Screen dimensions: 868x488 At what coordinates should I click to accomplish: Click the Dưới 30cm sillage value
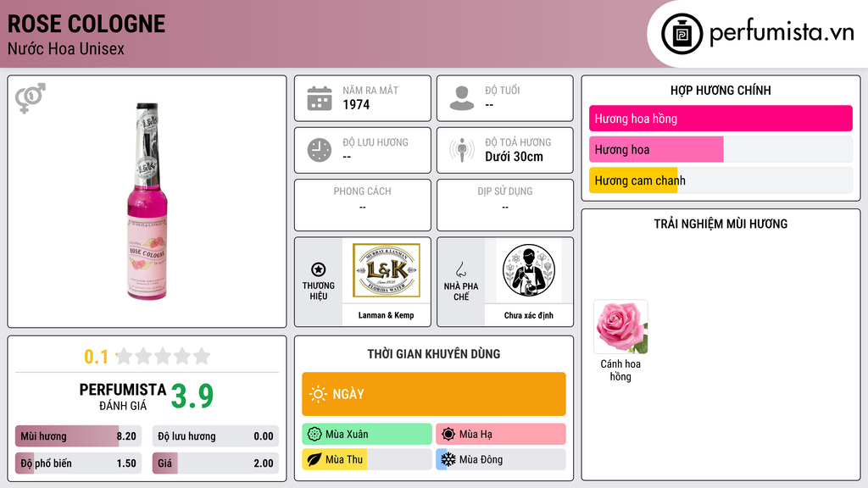[x=515, y=157]
